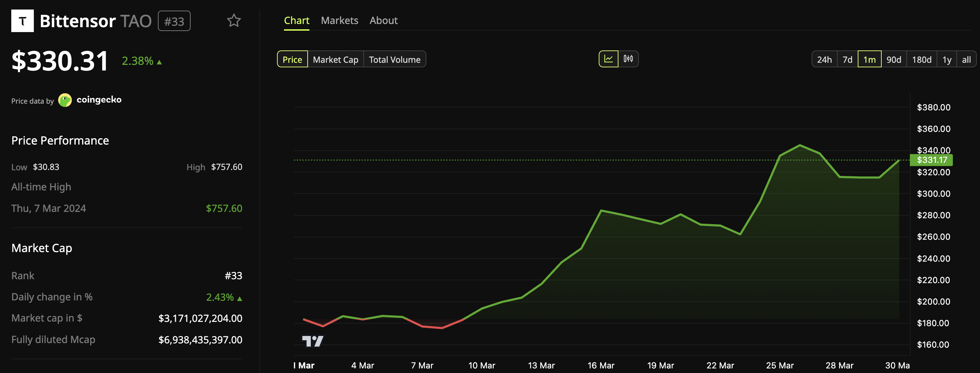The width and height of the screenshot is (980, 373).
Task: Display Total Volume data
Action: (x=395, y=59)
